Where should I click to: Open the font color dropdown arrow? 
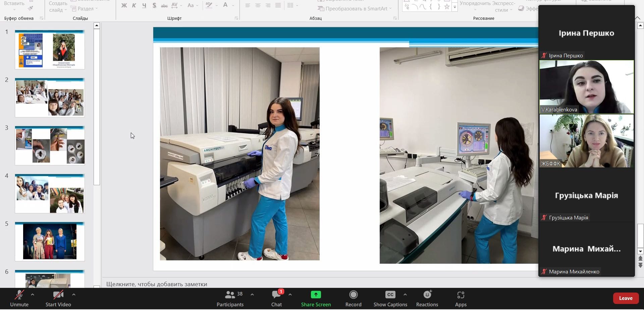pyautogui.click(x=233, y=5)
